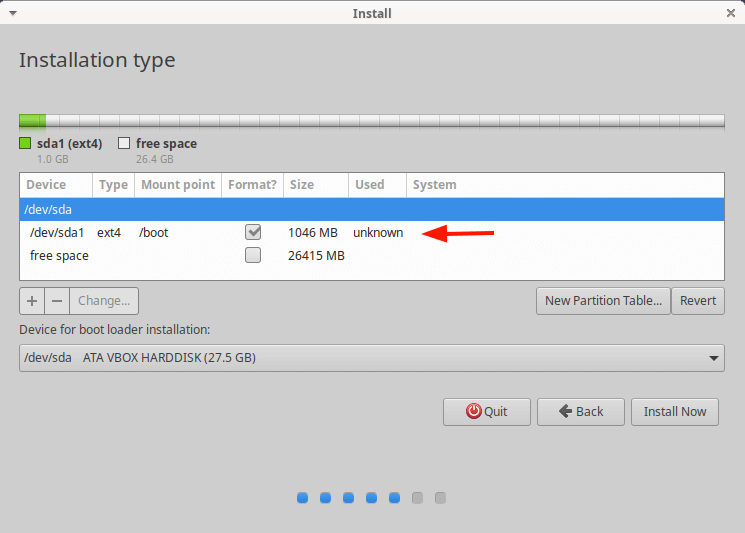Click the Type column header
Viewport: 745px width, 533px height.
(x=114, y=185)
